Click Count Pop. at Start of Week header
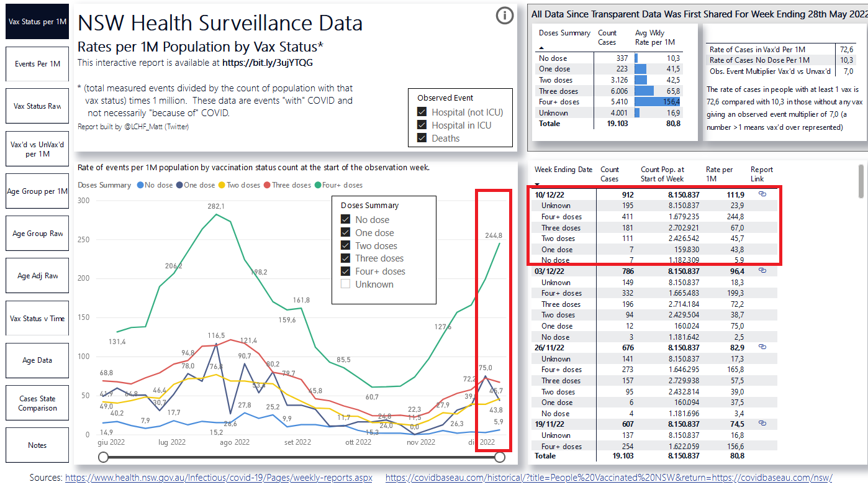 point(662,174)
